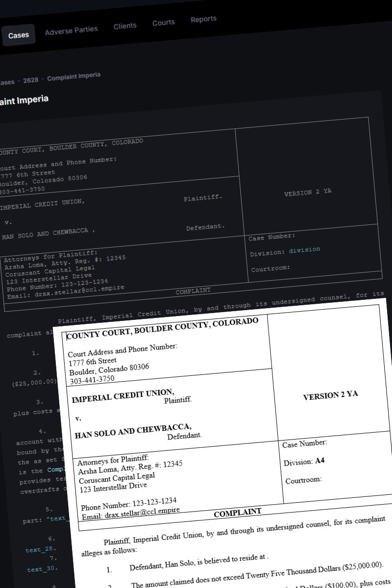392x588 pixels.
Task: Click the bold 'COMPLAINT' heading in the white document
Action: click(x=238, y=513)
